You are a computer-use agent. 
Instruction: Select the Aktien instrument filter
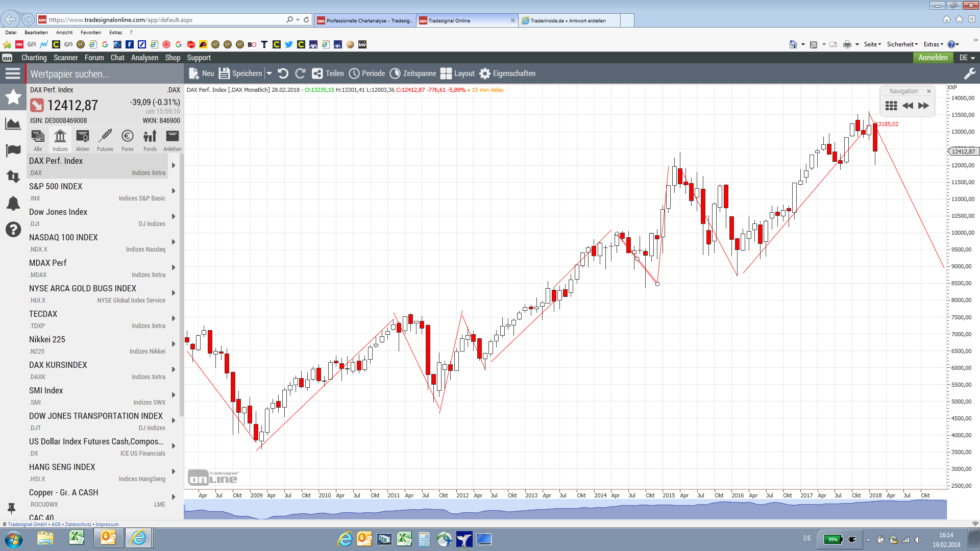83,140
